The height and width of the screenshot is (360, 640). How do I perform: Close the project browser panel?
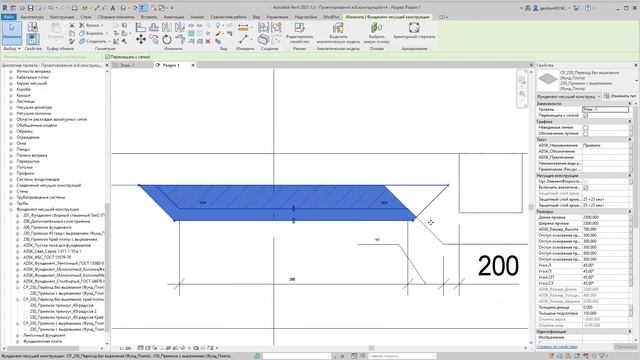tap(107, 65)
